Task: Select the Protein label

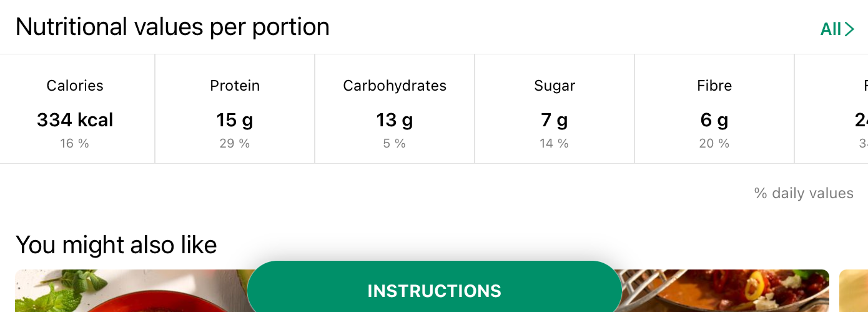Action: (x=235, y=86)
